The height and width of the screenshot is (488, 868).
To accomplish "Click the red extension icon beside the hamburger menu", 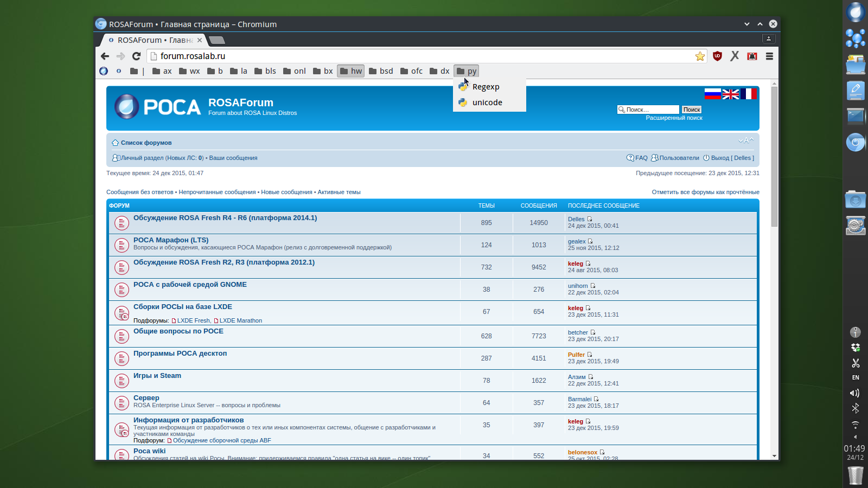I will coord(752,56).
